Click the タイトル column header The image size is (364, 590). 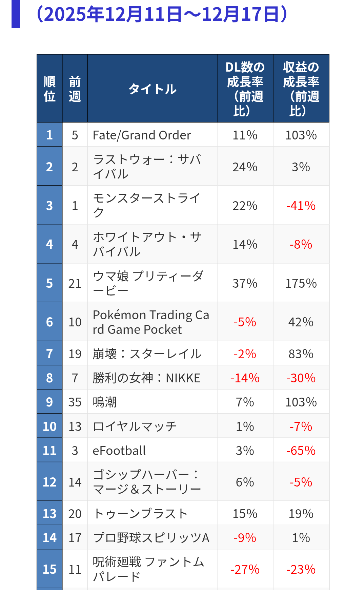152,89
